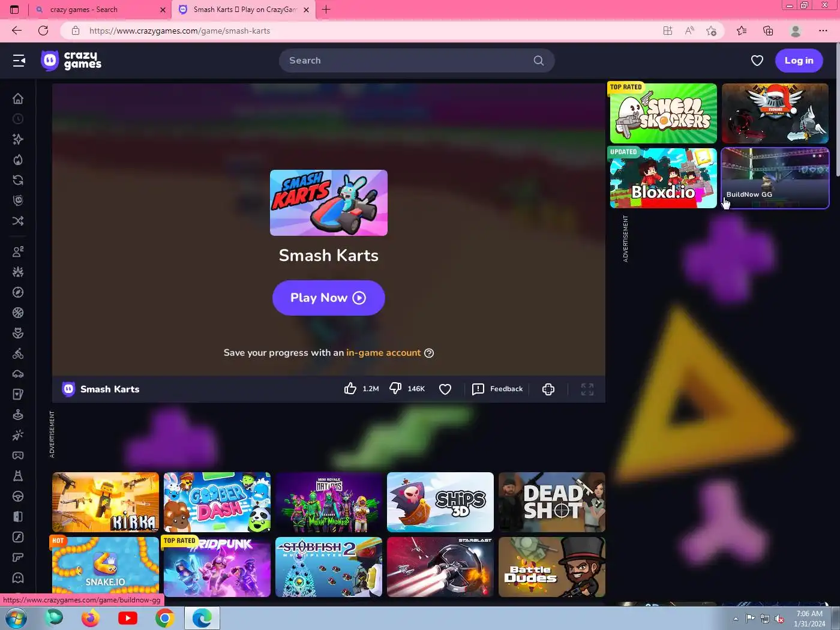
Task: Click the muted volume tray icon
Action: [x=779, y=619]
